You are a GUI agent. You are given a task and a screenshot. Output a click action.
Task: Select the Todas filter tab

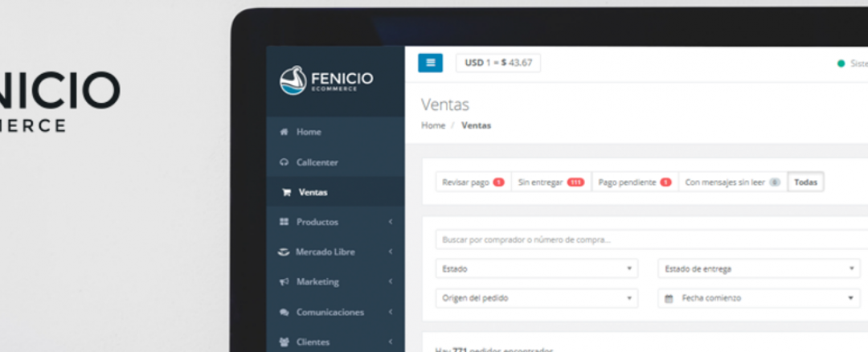tap(805, 182)
